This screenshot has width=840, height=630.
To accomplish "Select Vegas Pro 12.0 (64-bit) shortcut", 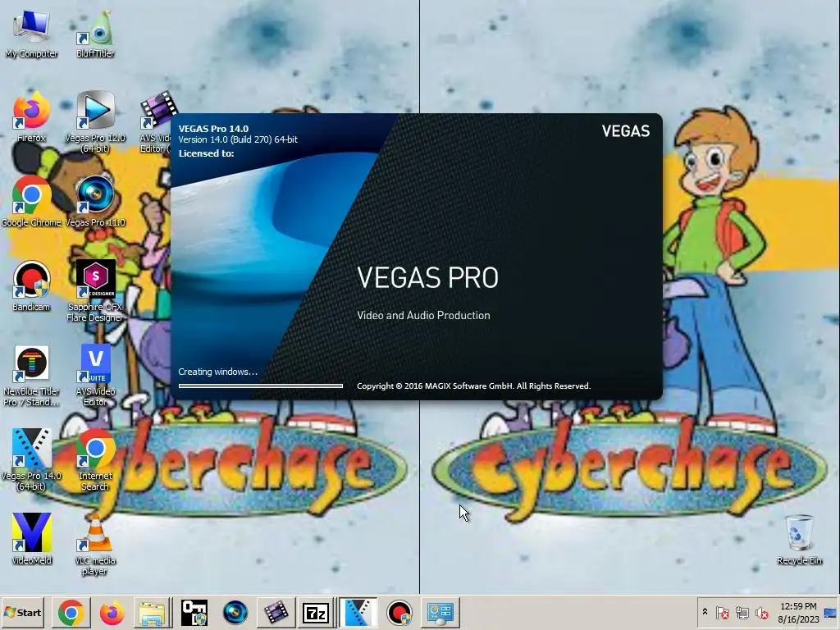I will click(95, 123).
